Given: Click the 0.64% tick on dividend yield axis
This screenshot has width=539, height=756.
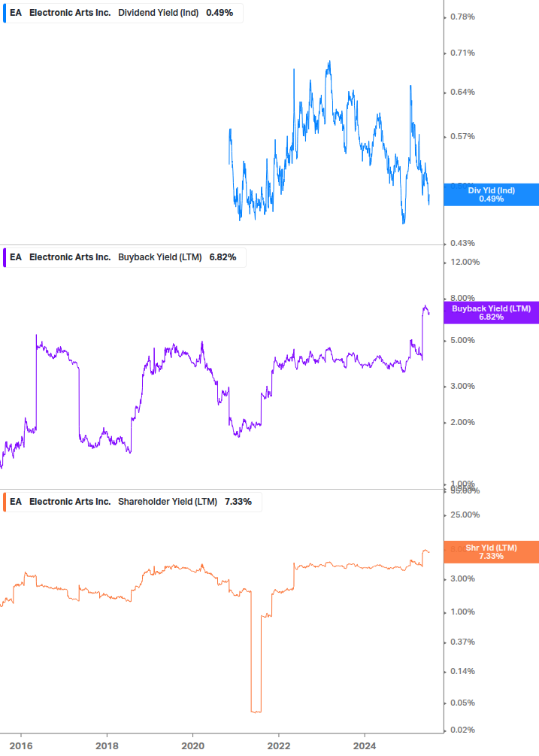Looking at the screenshot, I should pyautogui.click(x=462, y=92).
